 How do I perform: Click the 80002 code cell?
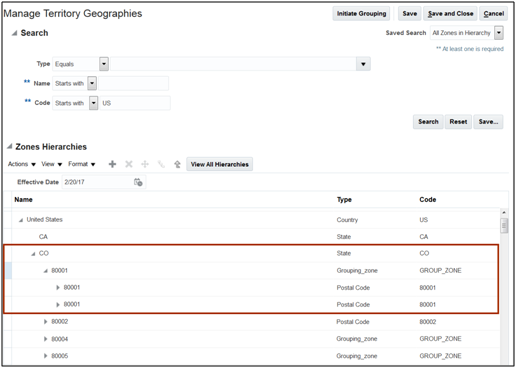click(x=428, y=322)
